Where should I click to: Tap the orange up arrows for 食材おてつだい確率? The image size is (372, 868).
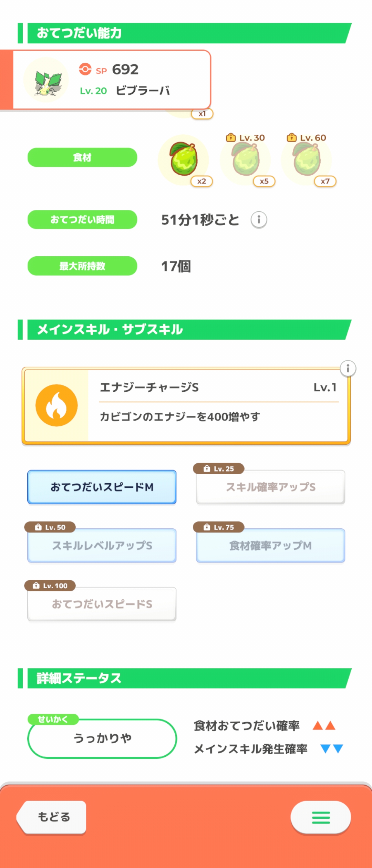click(324, 726)
